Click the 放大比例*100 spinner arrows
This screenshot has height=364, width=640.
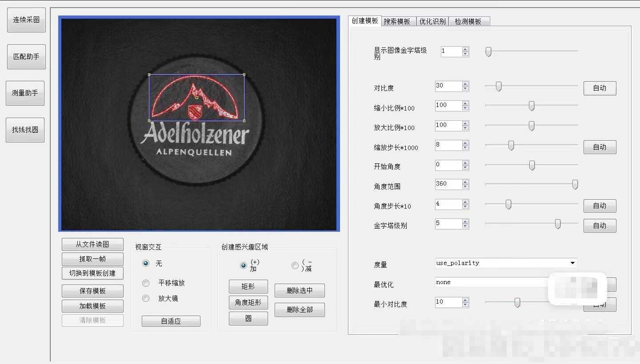point(465,125)
